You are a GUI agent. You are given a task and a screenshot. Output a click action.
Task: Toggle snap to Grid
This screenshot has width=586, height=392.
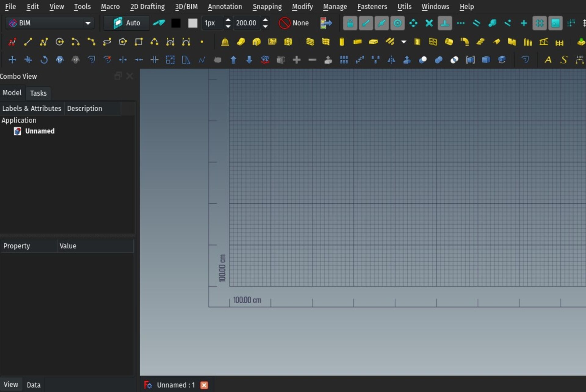click(540, 23)
